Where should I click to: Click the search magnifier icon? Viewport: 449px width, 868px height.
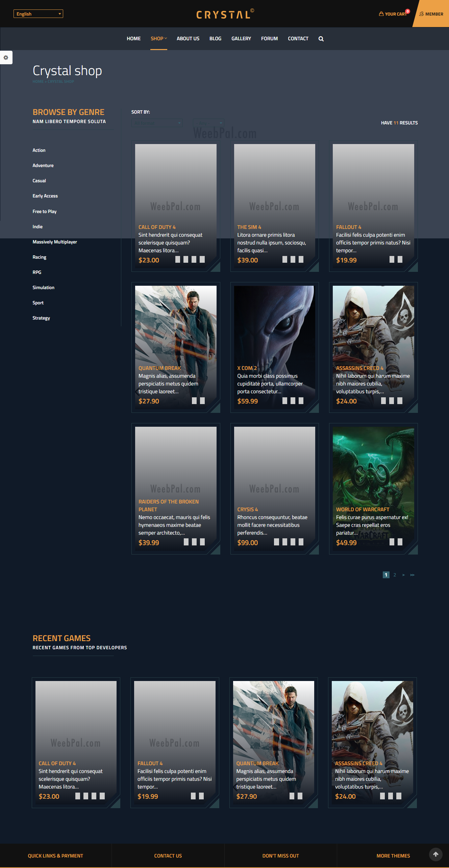pyautogui.click(x=321, y=39)
